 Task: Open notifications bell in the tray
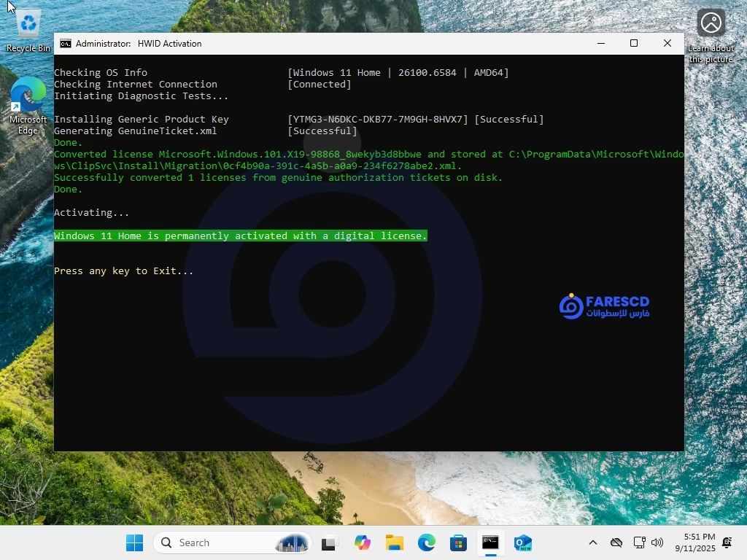727,542
